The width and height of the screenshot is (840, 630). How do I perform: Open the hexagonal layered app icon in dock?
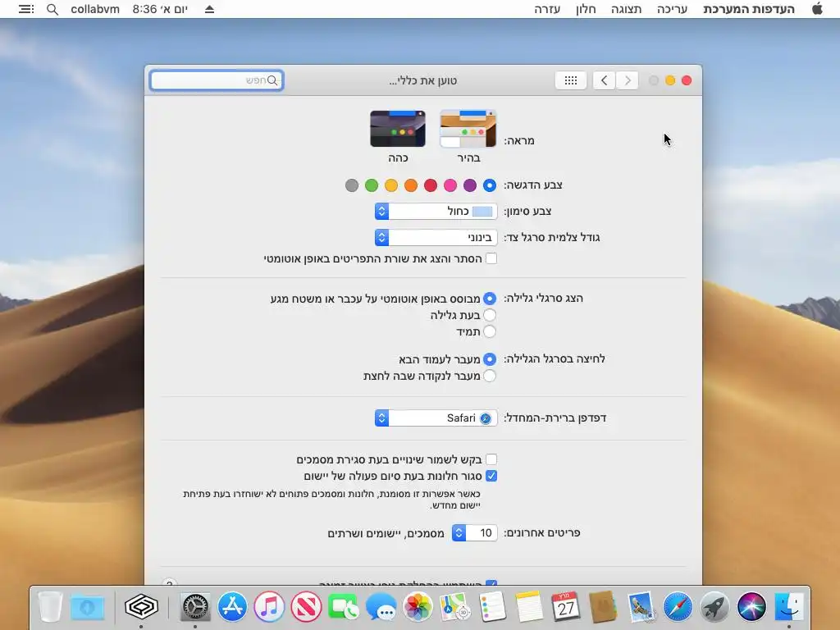[x=141, y=607]
